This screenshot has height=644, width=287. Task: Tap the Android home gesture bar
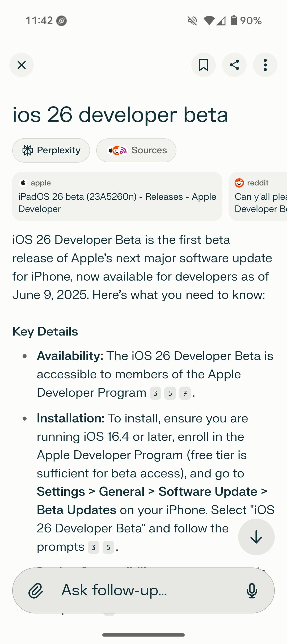click(x=143, y=635)
